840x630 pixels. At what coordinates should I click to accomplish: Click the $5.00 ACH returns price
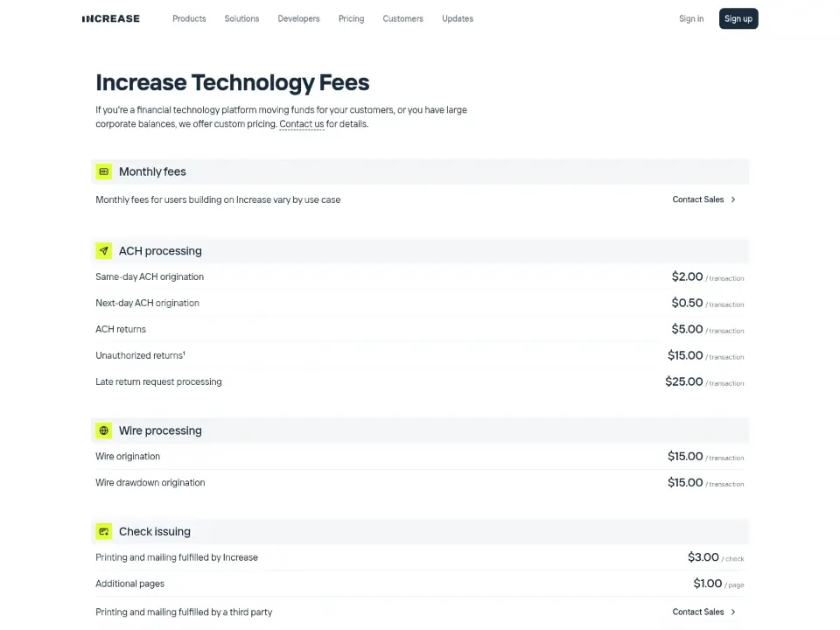click(688, 329)
